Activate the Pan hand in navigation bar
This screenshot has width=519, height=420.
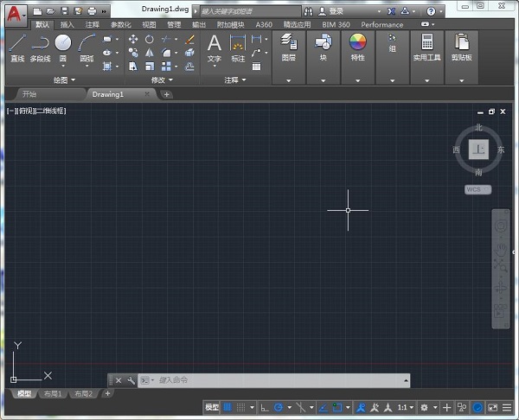point(502,249)
